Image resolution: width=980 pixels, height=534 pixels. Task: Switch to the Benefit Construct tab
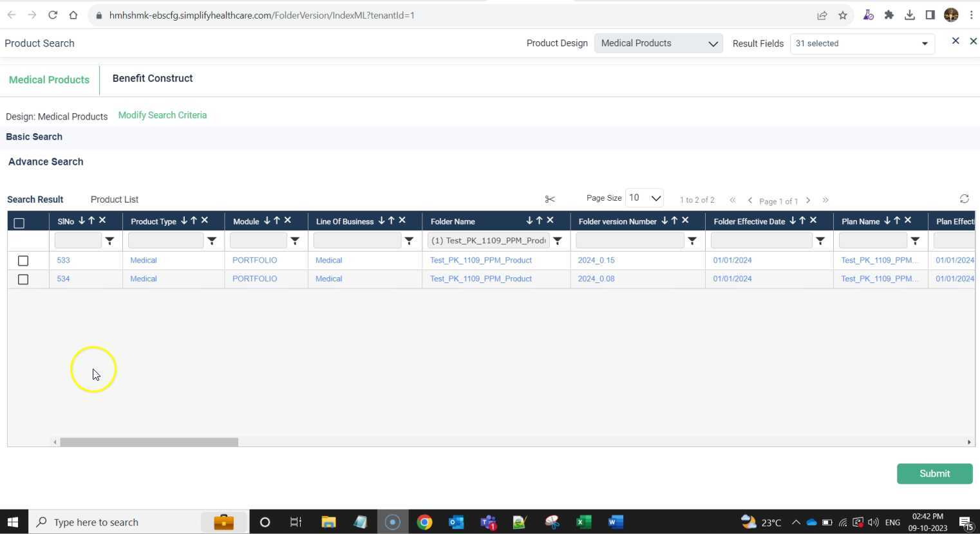153,78
